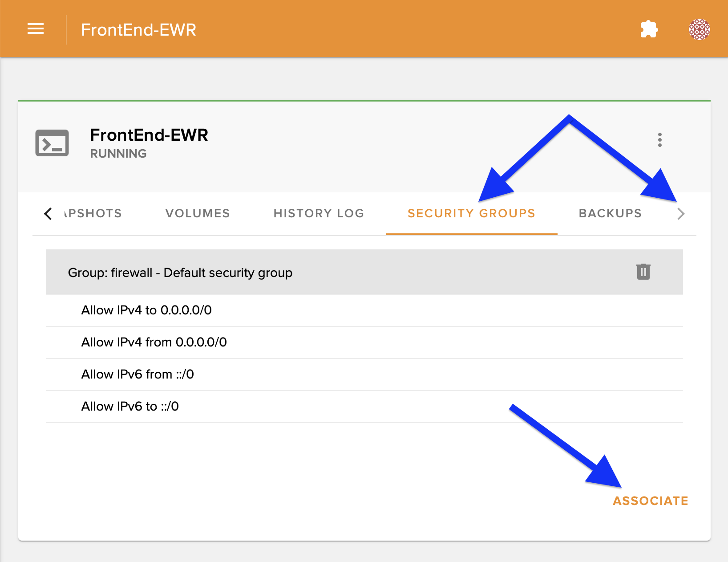The width and height of the screenshot is (728, 562).
Task: Click the Associate button
Action: click(x=650, y=501)
